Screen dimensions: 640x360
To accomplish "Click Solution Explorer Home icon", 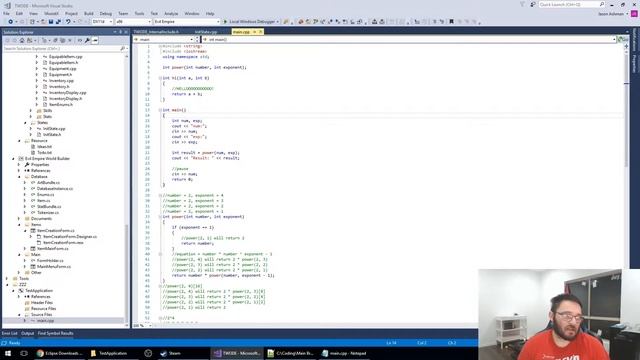I will (x=22, y=40).
